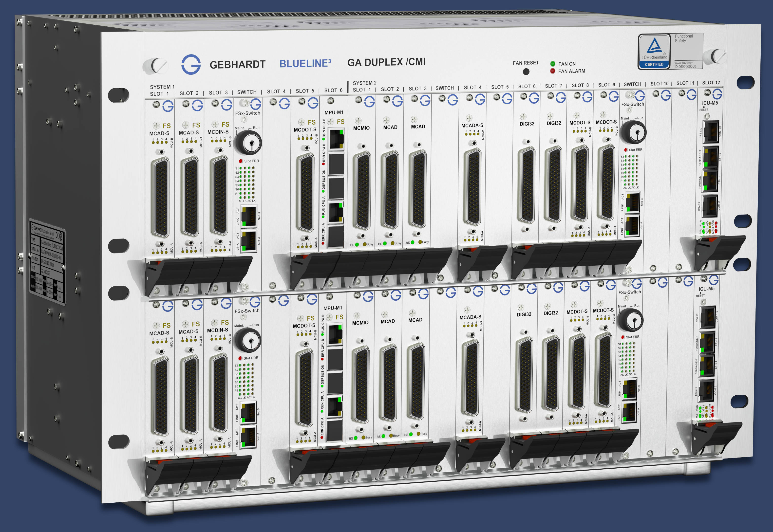Click the upper MPU-M1 RUN CPU B green LED
Image resolution: width=773 pixels, height=532 pixels.
coord(323,139)
